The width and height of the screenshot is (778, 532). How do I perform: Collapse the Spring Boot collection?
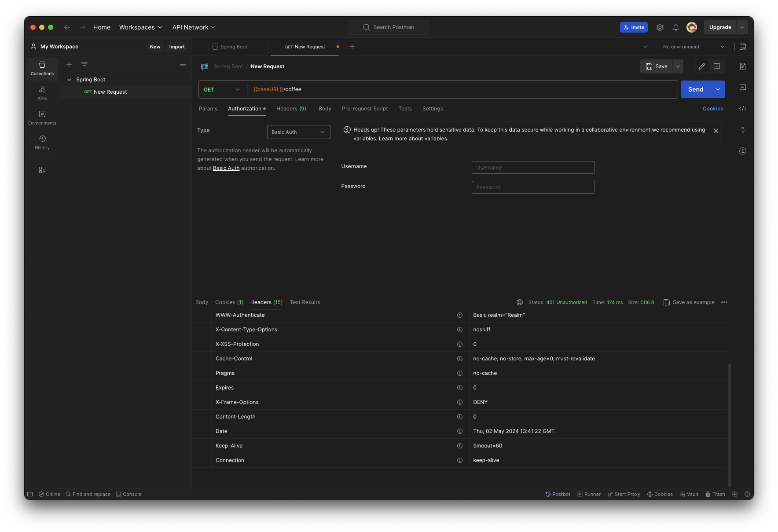tap(69, 80)
